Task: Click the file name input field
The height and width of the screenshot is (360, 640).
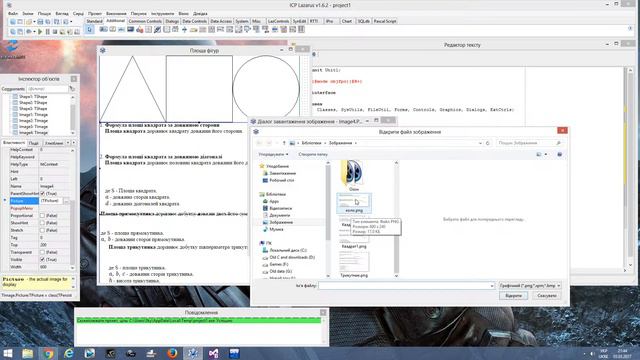Action: click(x=407, y=286)
